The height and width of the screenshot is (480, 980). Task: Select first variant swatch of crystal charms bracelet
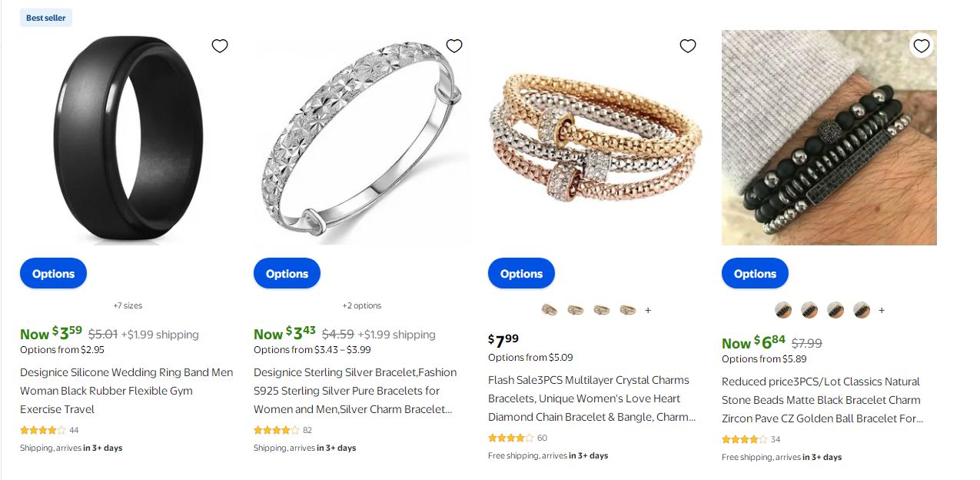click(x=550, y=310)
